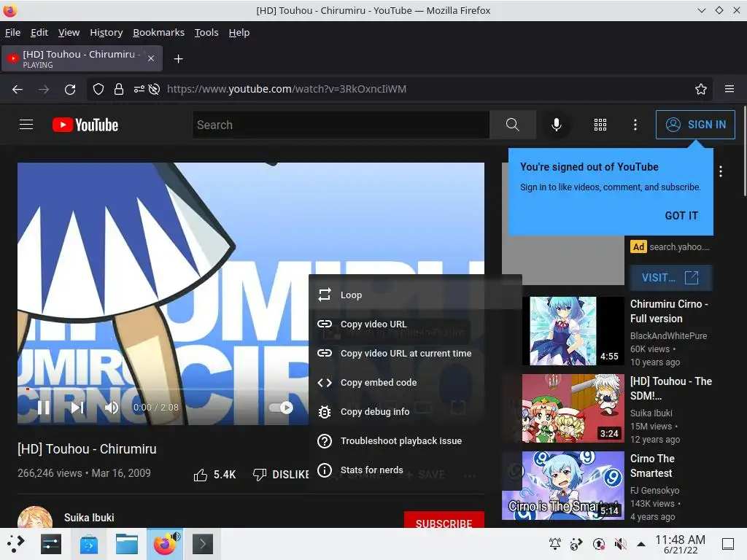This screenshot has width=747, height=560.
Task: Click the blocked autoplay icon in address bar
Action: pyautogui.click(x=154, y=89)
